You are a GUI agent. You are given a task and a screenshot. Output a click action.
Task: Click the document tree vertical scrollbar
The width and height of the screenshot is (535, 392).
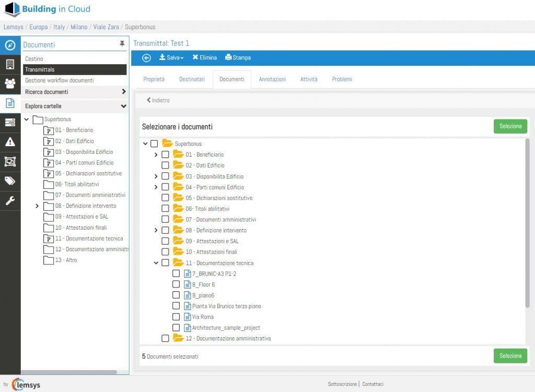pos(527,223)
